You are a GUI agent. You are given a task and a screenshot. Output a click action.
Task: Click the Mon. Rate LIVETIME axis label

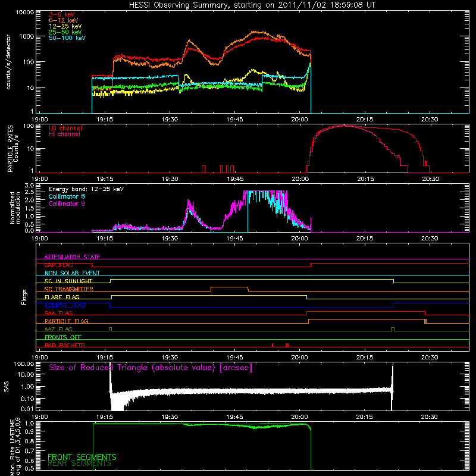click(x=15, y=446)
